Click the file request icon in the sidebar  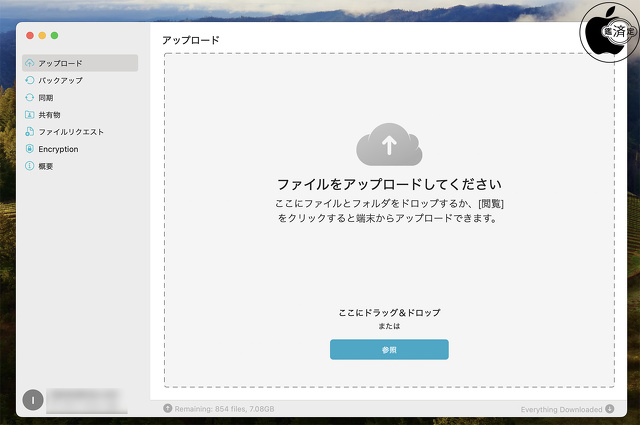pos(29,132)
